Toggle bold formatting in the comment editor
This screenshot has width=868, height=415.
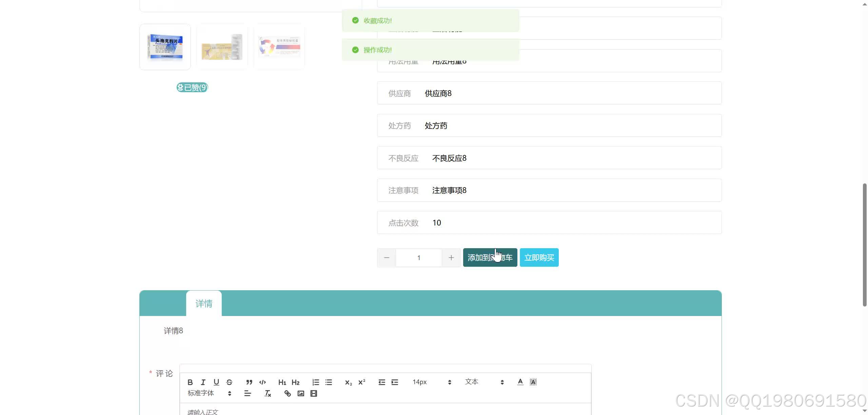[x=190, y=382]
